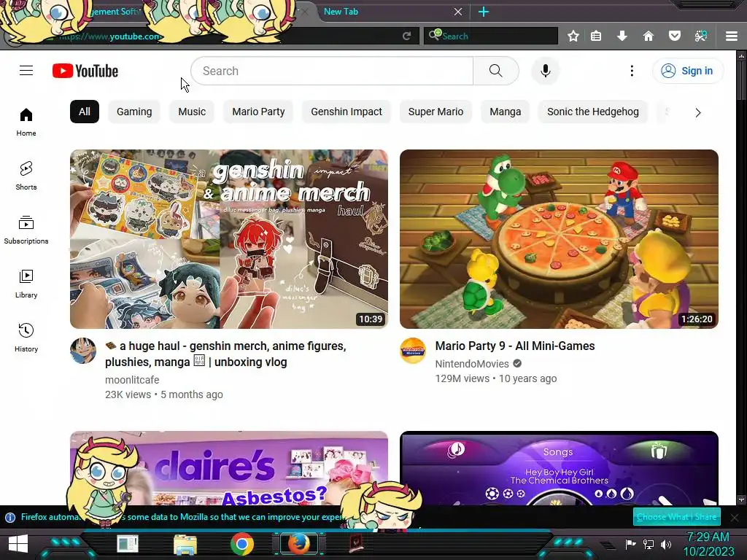Open the volume speaker tray icon
The image size is (747, 560).
click(666, 545)
